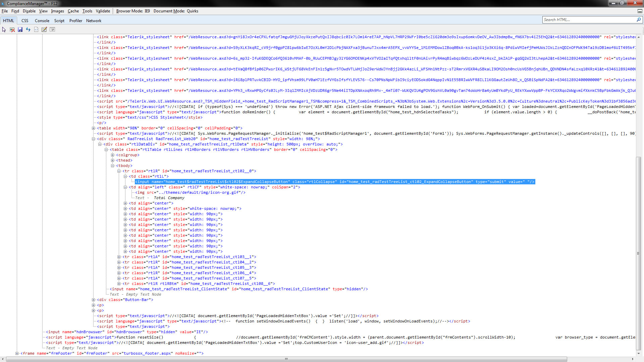The width and height of the screenshot is (644, 362).
Task: Click the element source style page icon
Action: pos(36,29)
